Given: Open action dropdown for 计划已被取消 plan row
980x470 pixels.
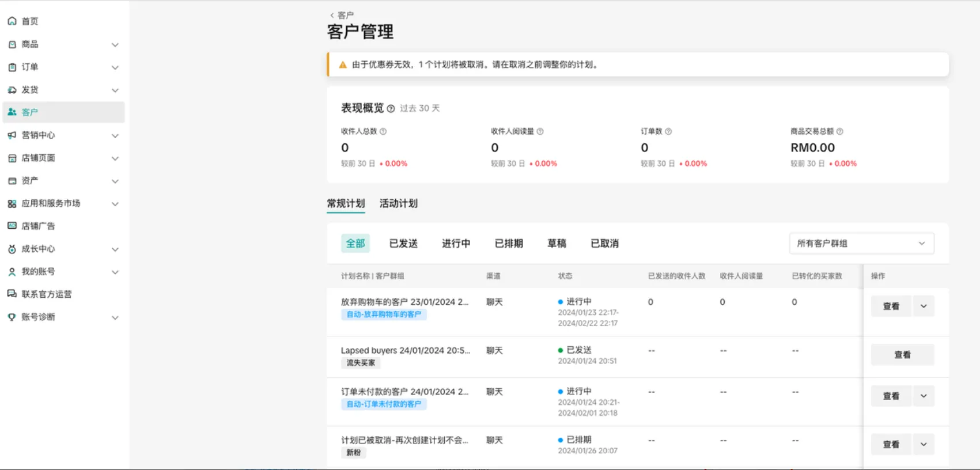Looking at the screenshot, I should click(924, 444).
